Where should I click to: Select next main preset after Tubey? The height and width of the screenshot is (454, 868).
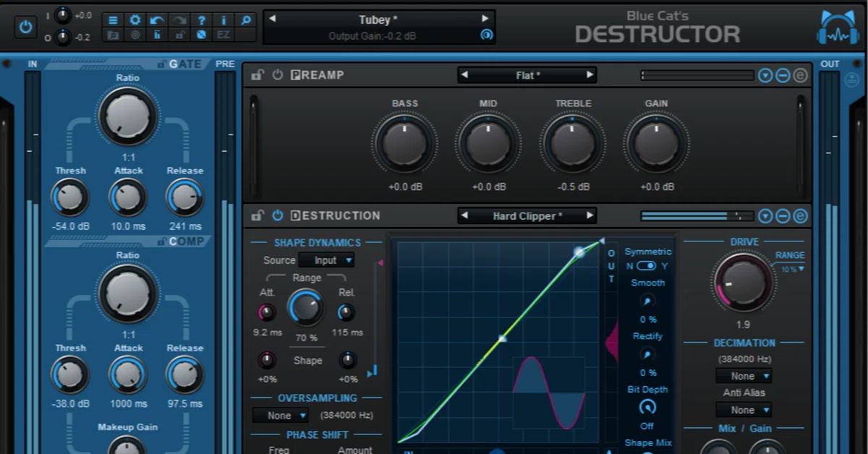pos(485,19)
